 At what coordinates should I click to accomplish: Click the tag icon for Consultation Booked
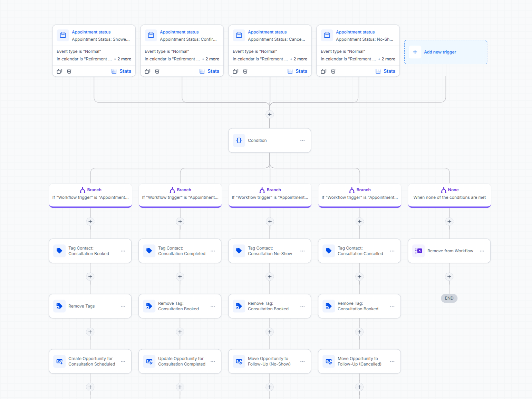tap(59, 251)
